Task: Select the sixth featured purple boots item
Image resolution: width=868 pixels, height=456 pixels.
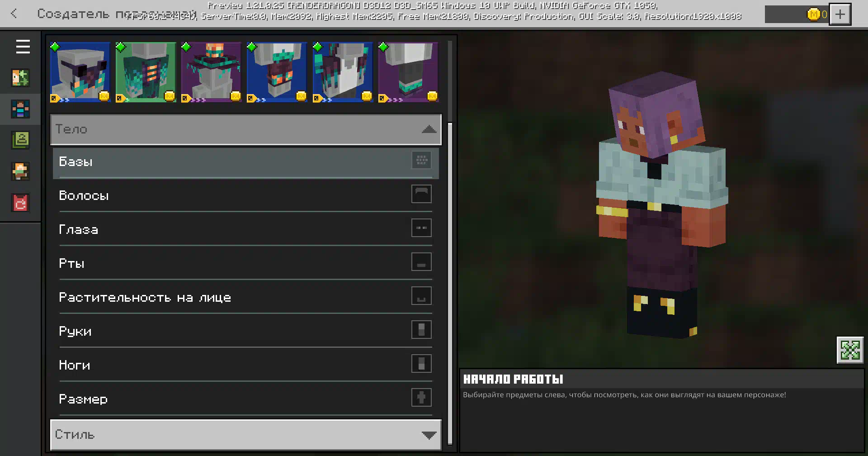Action: [408, 72]
